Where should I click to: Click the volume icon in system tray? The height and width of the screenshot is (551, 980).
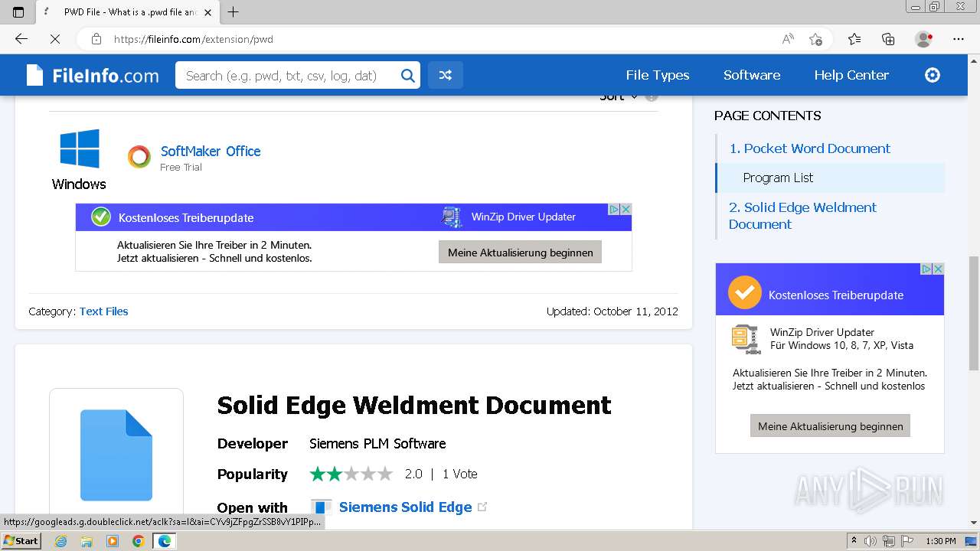(871, 541)
